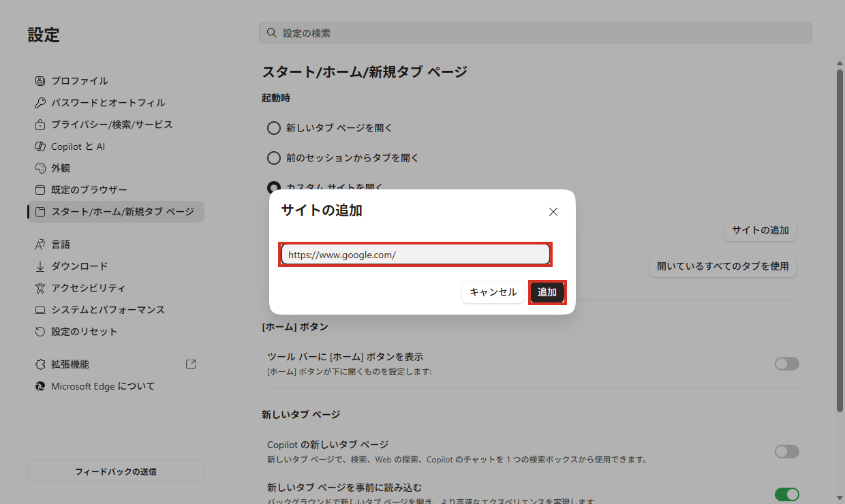The image size is (845, 504).
Task: Go to プライバシー/検索/サービス section
Action: pos(116,124)
